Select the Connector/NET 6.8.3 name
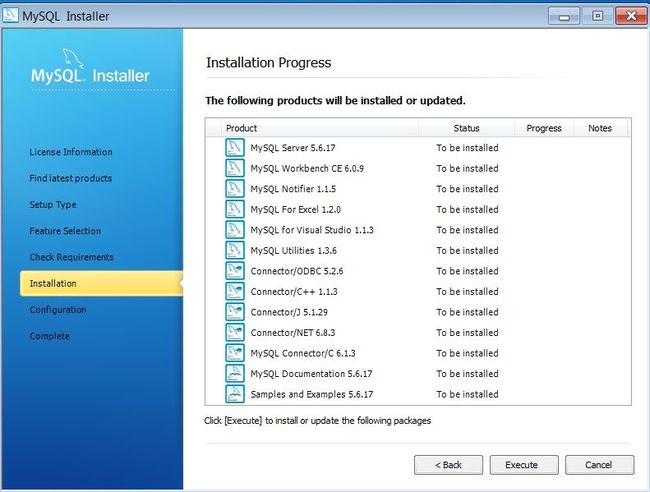The image size is (650, 492). tap(293, 333)
